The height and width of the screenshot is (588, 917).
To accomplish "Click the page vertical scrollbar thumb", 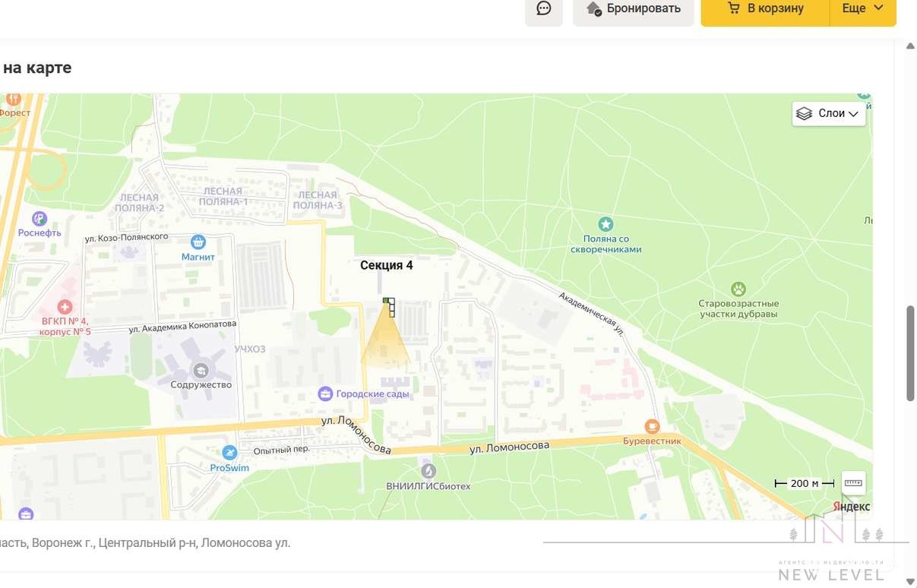I will tap(910, 353).
